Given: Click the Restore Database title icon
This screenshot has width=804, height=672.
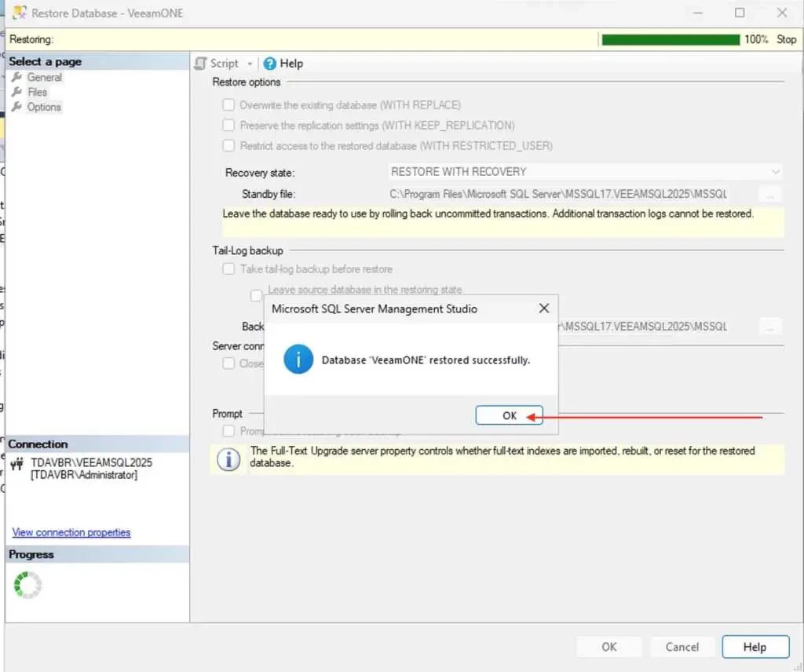Looking at the screenshot, I should [x=20, y=13].
